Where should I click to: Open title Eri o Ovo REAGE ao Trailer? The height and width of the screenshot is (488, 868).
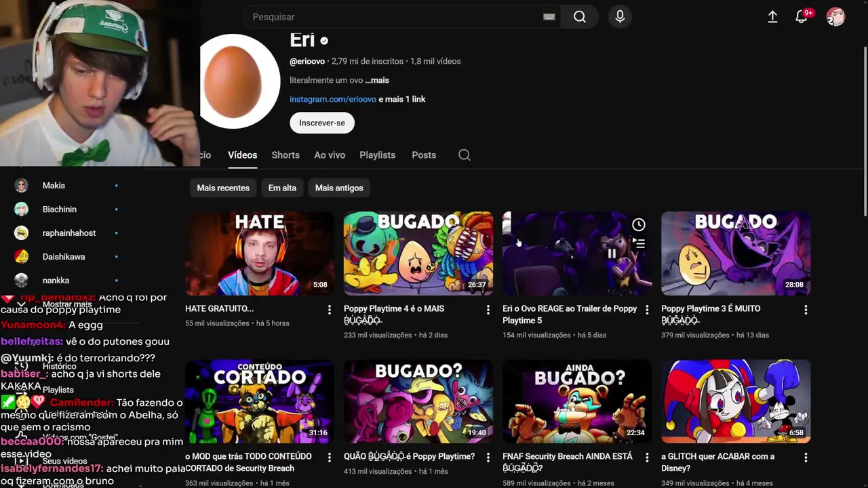pos(570,314)
